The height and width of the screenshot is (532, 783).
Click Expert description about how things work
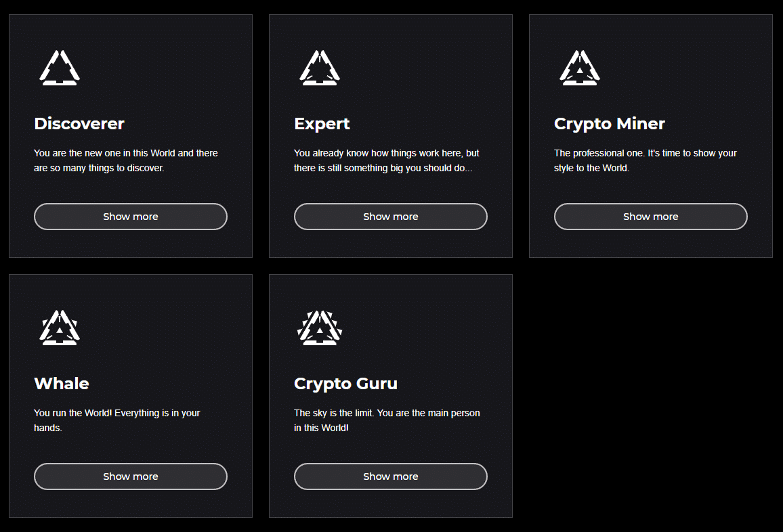[386, 160]
